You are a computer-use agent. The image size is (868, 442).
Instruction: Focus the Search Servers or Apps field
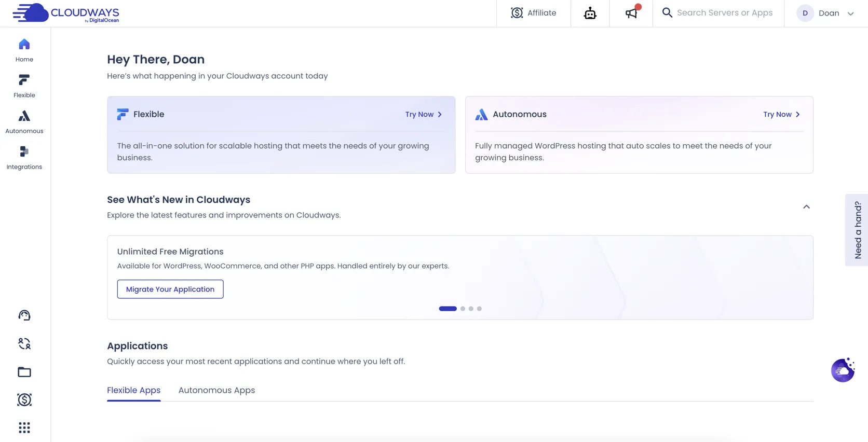coord(725,12)
